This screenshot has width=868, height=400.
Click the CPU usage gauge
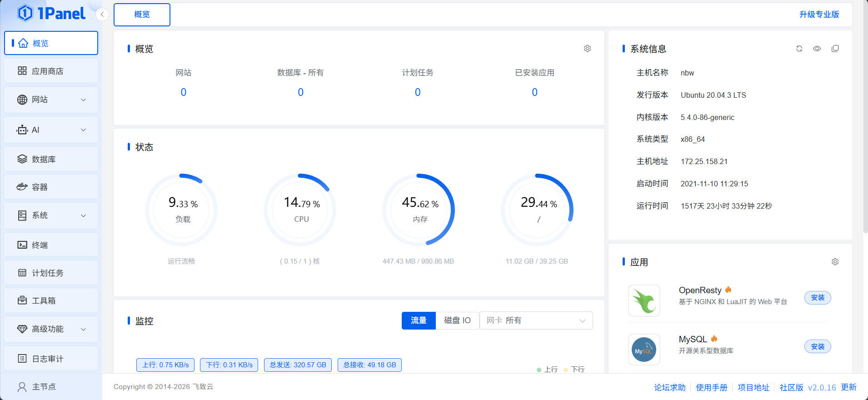click(301, 210)
